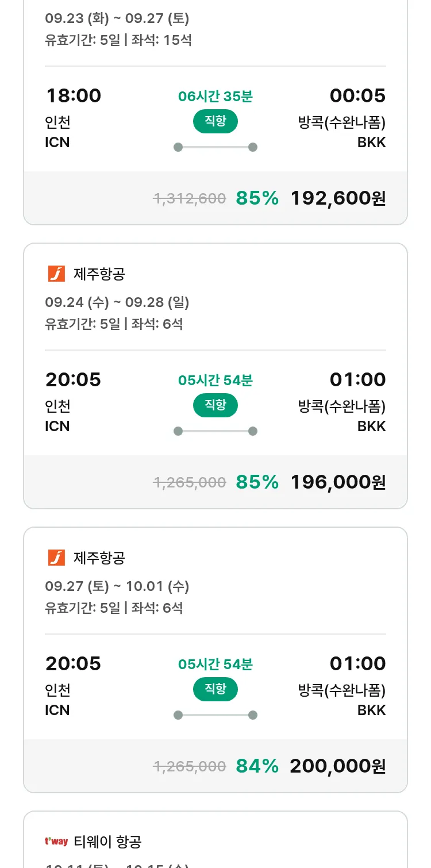Click the 09.23 (화) ~ 09.27 (토) date range

117,18
